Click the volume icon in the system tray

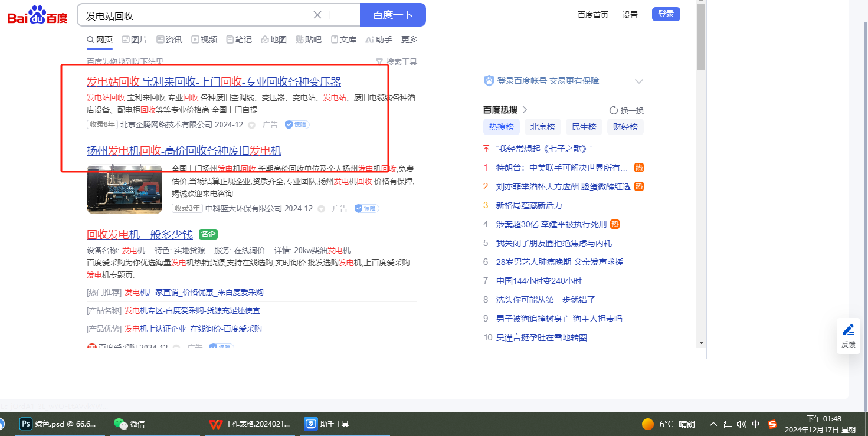point(741,424)
